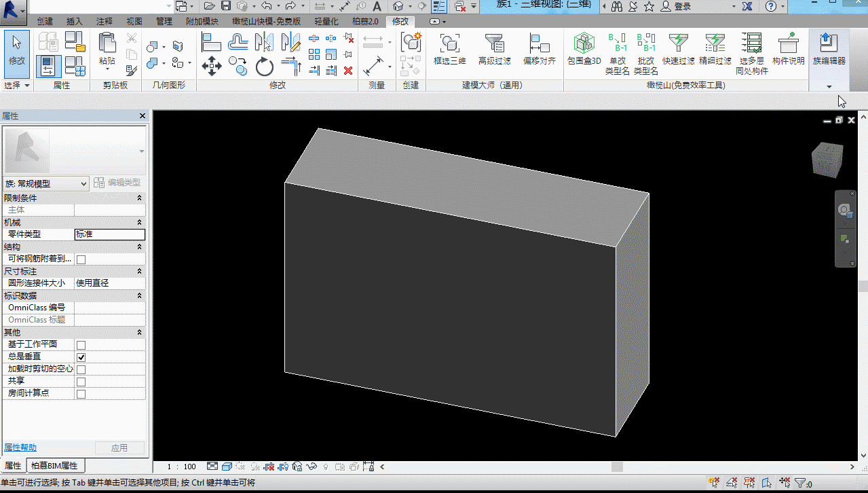
Task: Open the 视图 ribbon tab
Action: [x=134, y=21]
